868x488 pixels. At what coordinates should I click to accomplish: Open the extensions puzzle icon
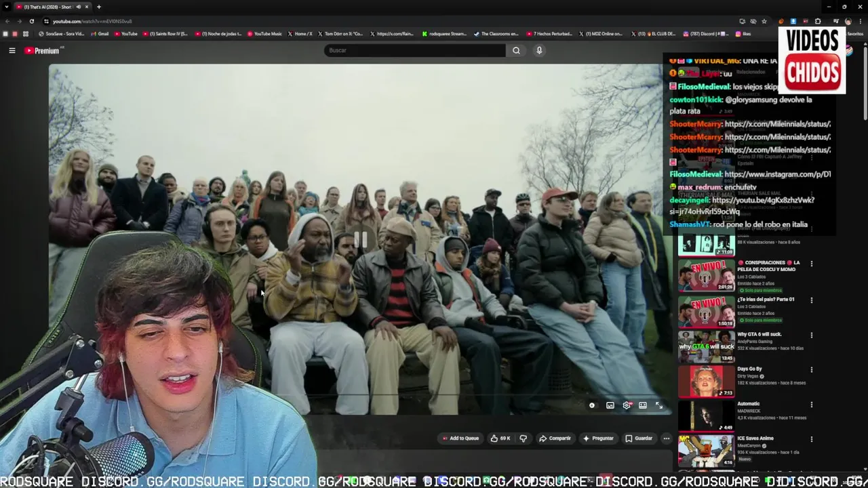coord(818,21)
